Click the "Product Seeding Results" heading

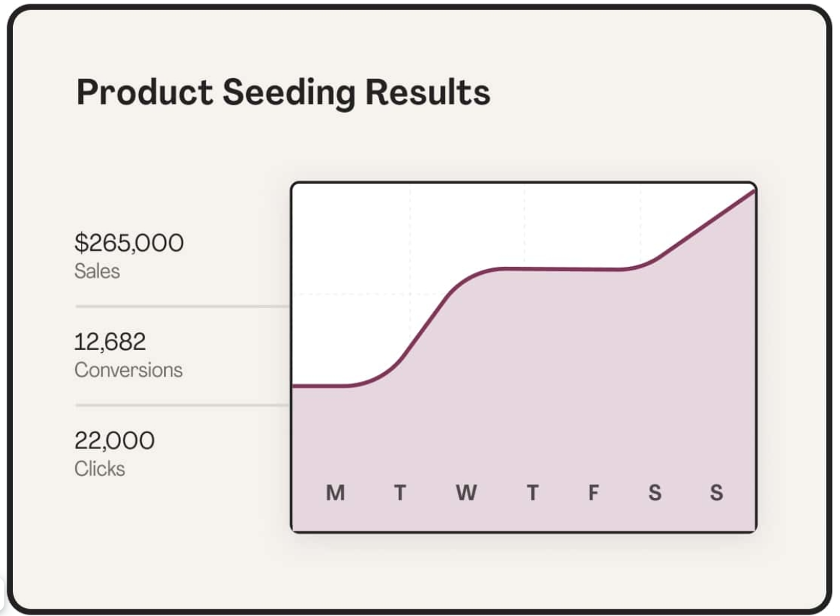point(283,93)
